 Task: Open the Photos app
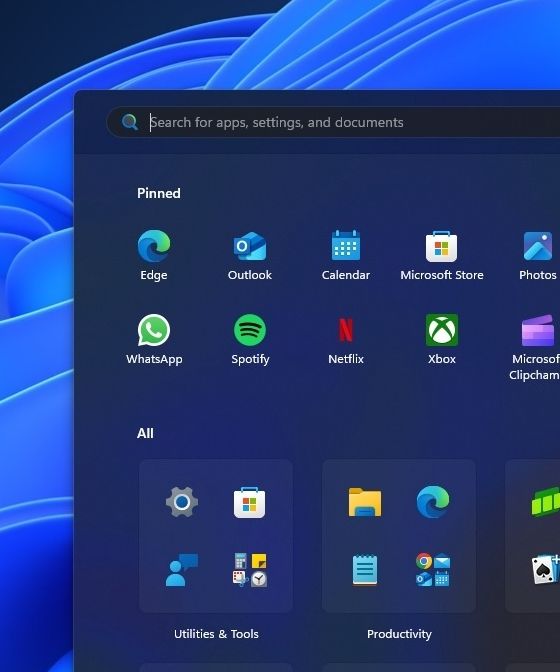(538, 255)
